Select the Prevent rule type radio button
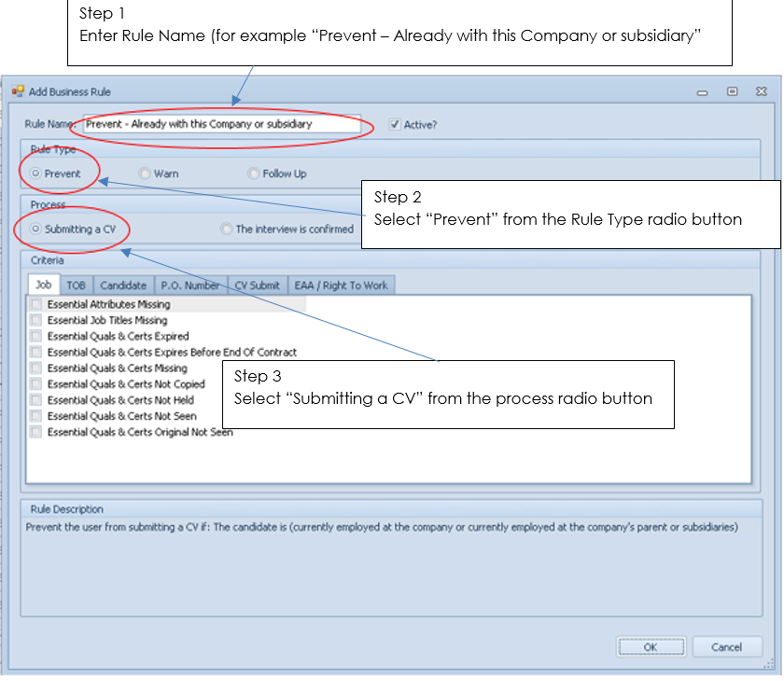Viewport: 784px width, 681px height. tap(36, 174)
